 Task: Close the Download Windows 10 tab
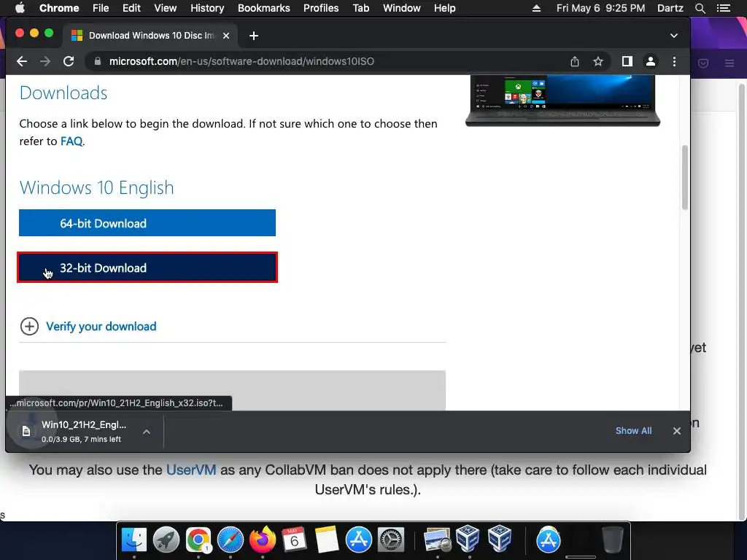[226, 36]
